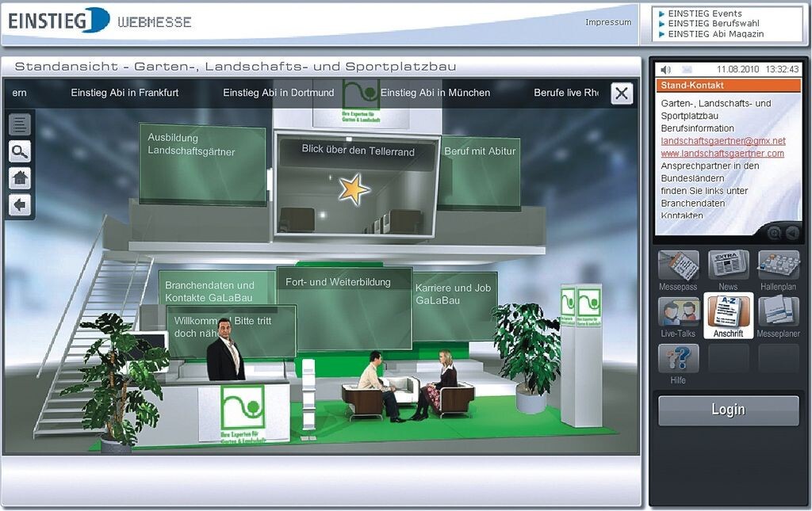Click the Login button
The width and height of the screenshot is (812, 511).
pos(728,410)
